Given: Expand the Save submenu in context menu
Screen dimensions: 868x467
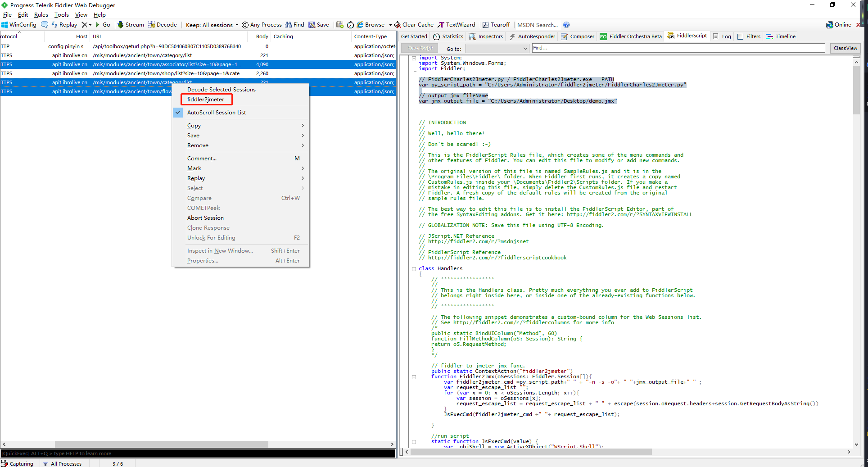Looking at the screenshot, I should click(x=241, y=136).
